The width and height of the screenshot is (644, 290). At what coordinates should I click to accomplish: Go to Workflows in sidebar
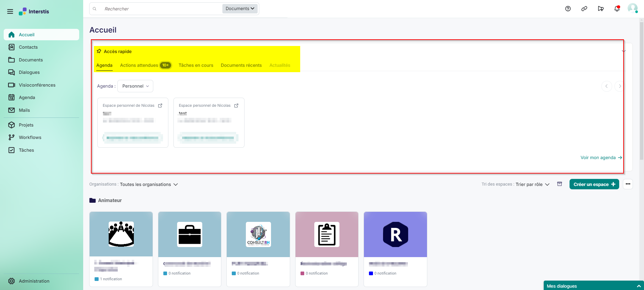coord(30,137)
